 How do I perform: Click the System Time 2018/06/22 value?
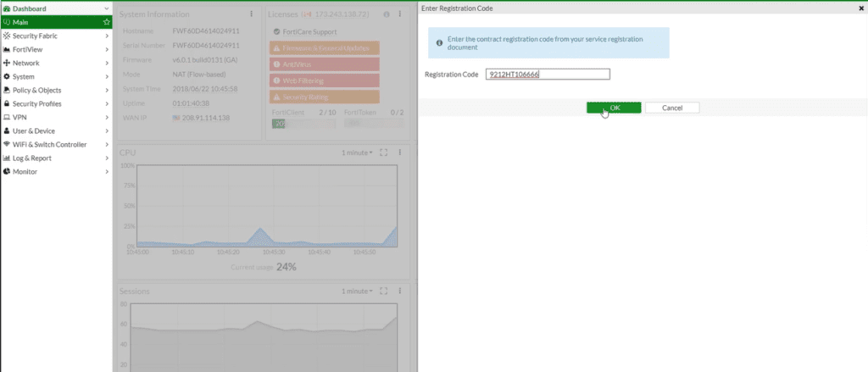coord(205,89)
